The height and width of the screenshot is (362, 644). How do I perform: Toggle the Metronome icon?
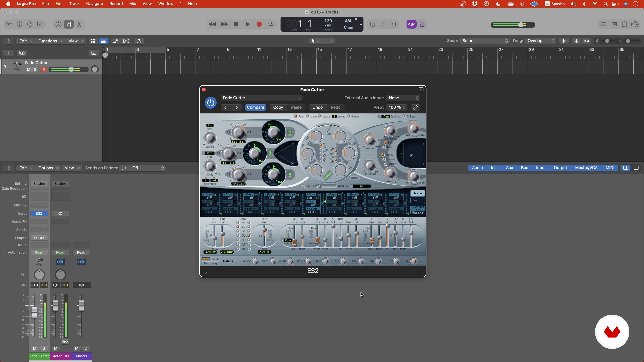point(422,24)
